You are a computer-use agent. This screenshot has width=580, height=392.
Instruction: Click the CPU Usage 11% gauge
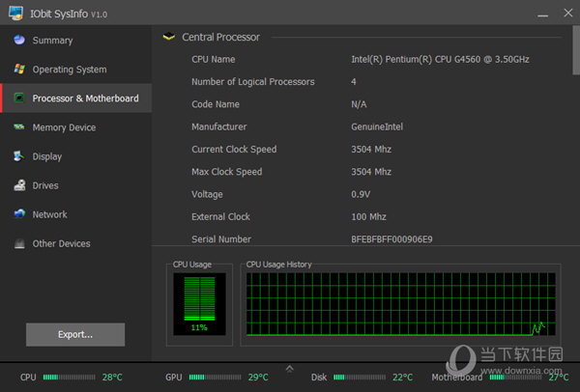[199, 304]
